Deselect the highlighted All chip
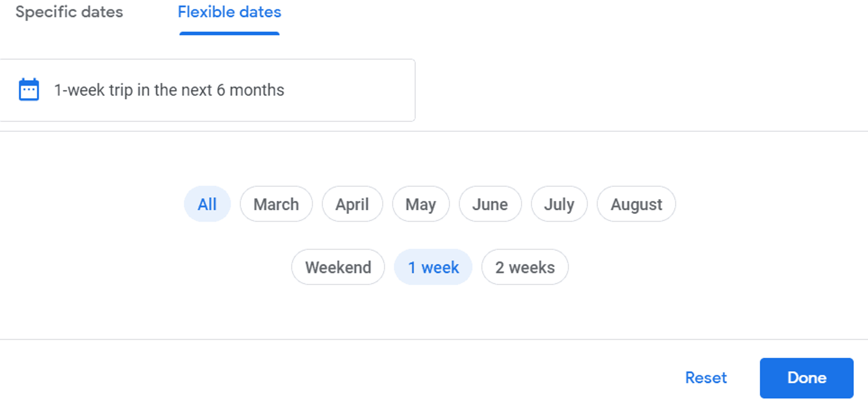868x410 pixels. coord(207,204)
